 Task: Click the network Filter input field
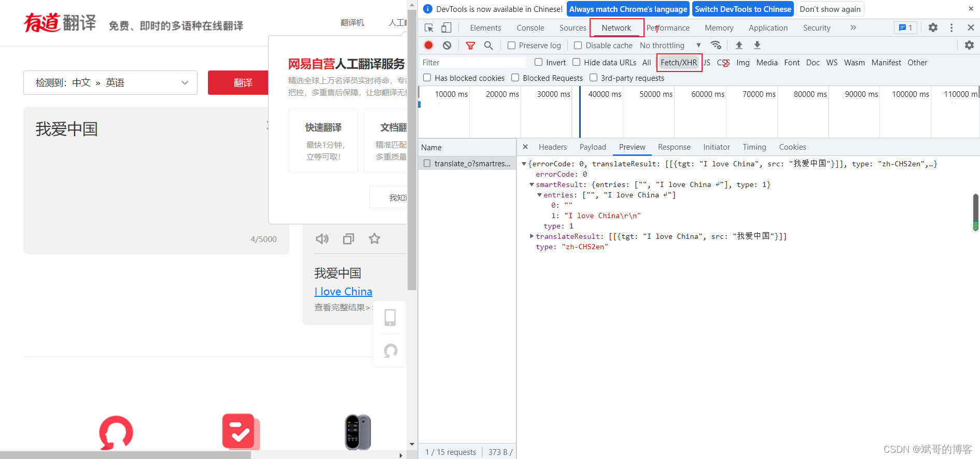pos(473,63)
